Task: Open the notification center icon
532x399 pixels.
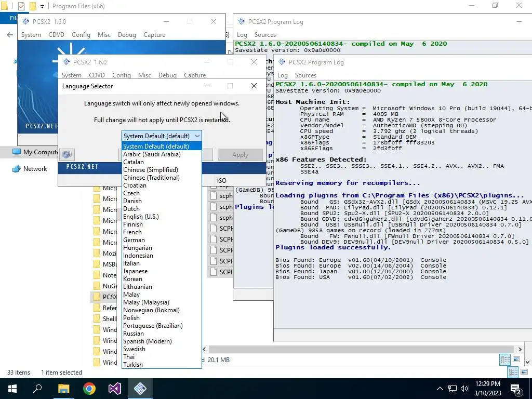Action: point(516,389)
